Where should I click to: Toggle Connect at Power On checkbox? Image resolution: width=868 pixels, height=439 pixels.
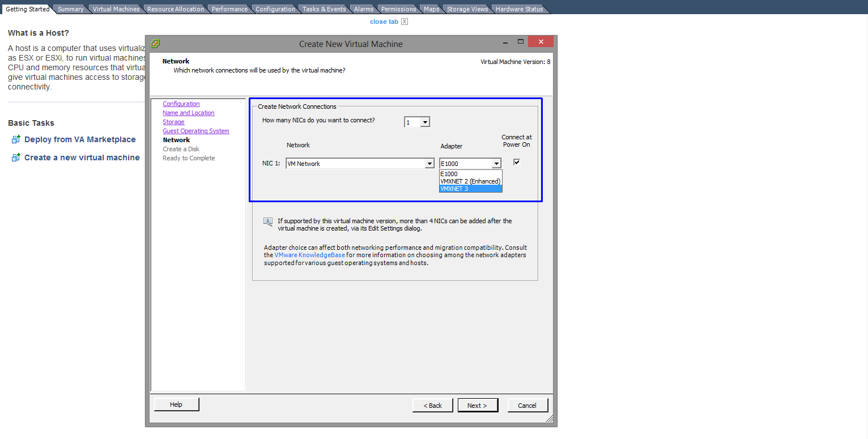coord(517,162)
